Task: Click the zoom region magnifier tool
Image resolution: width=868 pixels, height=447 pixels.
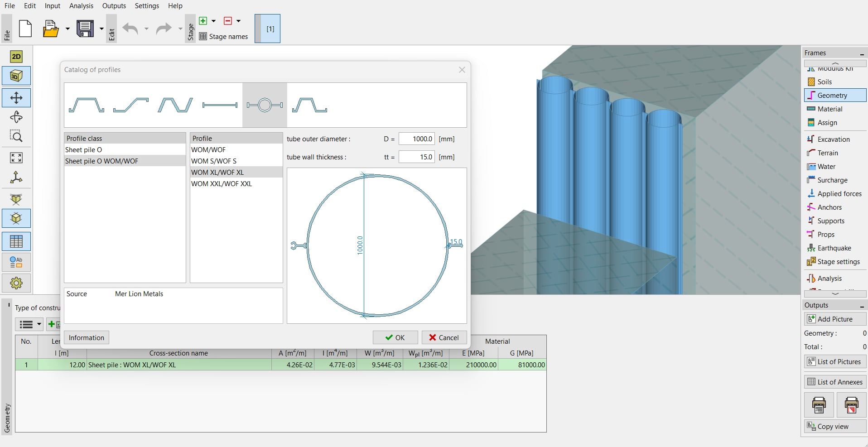Action: (16, 136)
